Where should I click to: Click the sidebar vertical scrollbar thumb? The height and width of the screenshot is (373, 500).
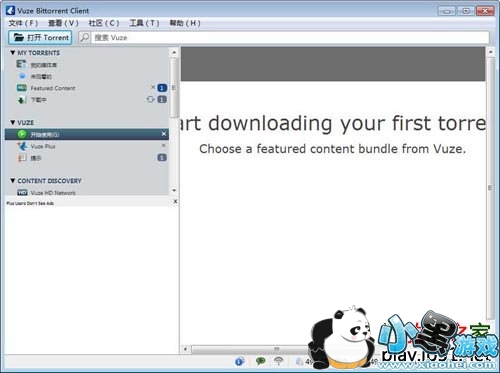point(174,88)
